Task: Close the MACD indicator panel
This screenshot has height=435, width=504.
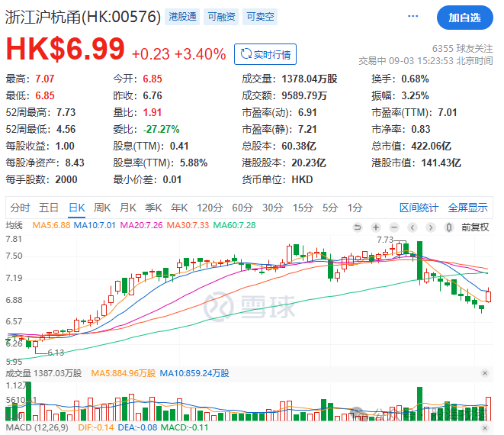Action: [x=485, y=428]
